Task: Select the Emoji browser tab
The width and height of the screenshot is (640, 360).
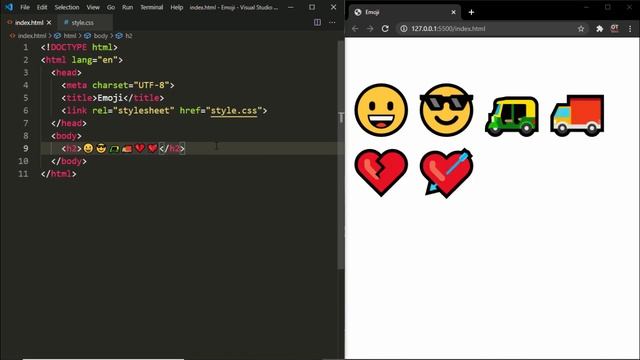Action: 404,12
